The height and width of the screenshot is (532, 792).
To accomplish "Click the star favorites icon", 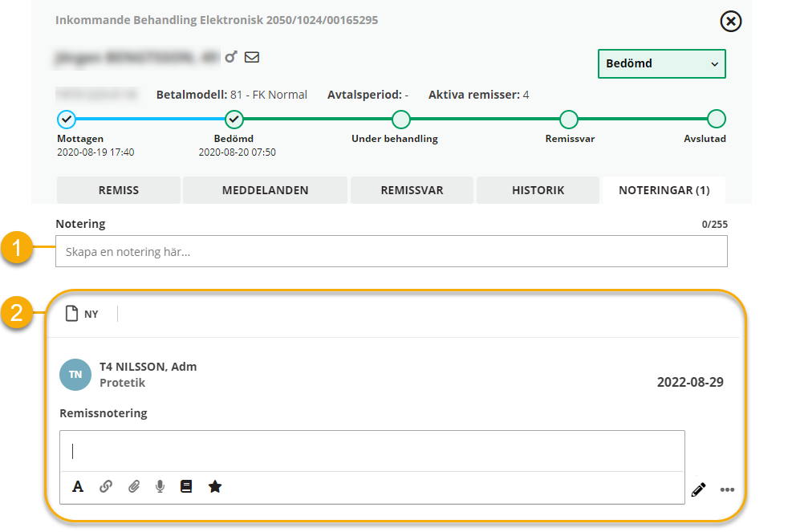I will [x=215, y=486].
